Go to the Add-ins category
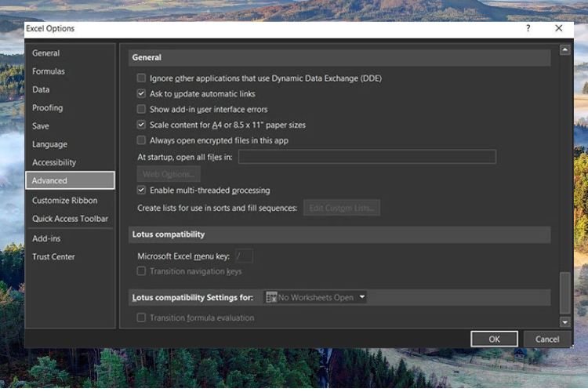 point(46,238)
